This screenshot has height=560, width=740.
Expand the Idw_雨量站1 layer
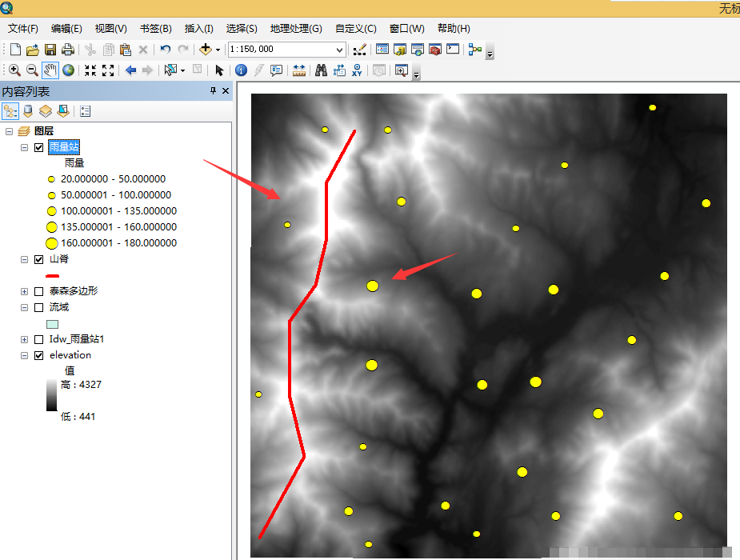(24, 340)
